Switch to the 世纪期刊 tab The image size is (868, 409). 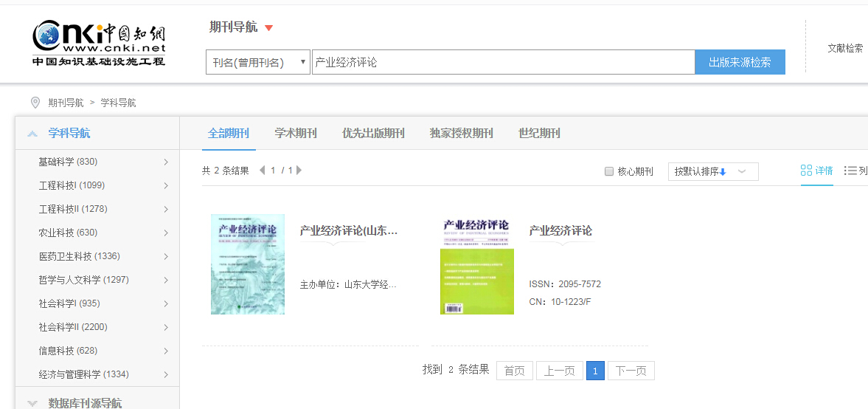(x=539, y=134)
